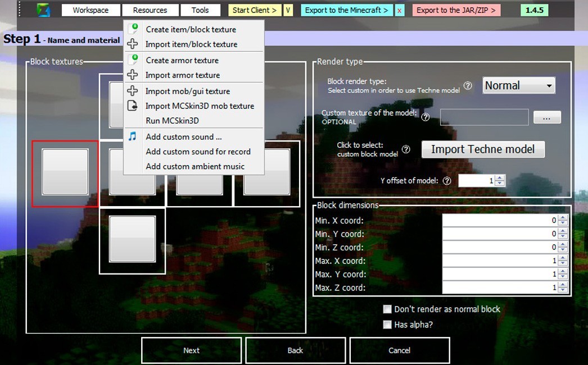Check the Has alpha? option
Viewport: 588px width, 365px height.
(x=387, y=324)
